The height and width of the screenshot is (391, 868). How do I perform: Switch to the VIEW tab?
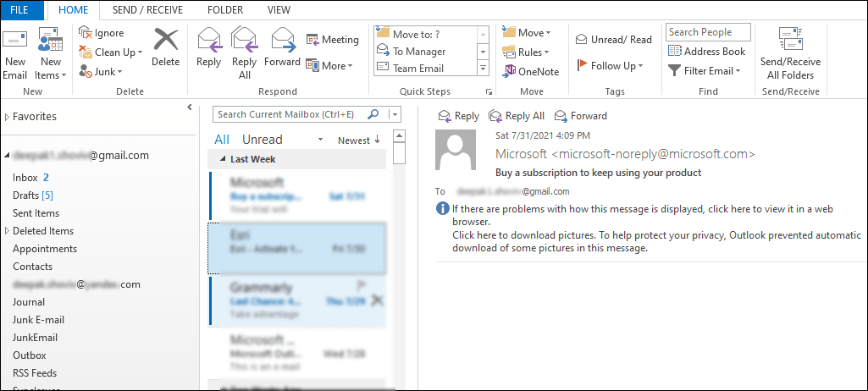[x=279, y=10]
